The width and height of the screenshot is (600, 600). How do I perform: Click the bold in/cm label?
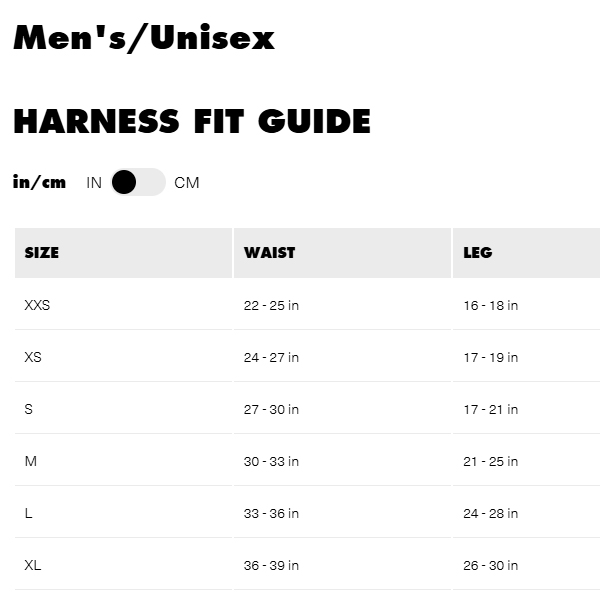click(x=39, y=182)
